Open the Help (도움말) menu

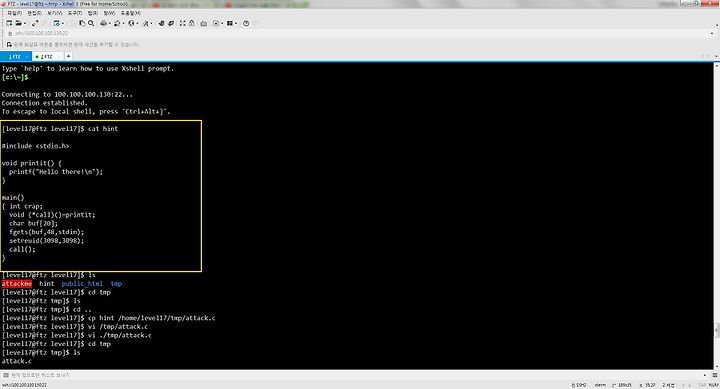point(131,13)
